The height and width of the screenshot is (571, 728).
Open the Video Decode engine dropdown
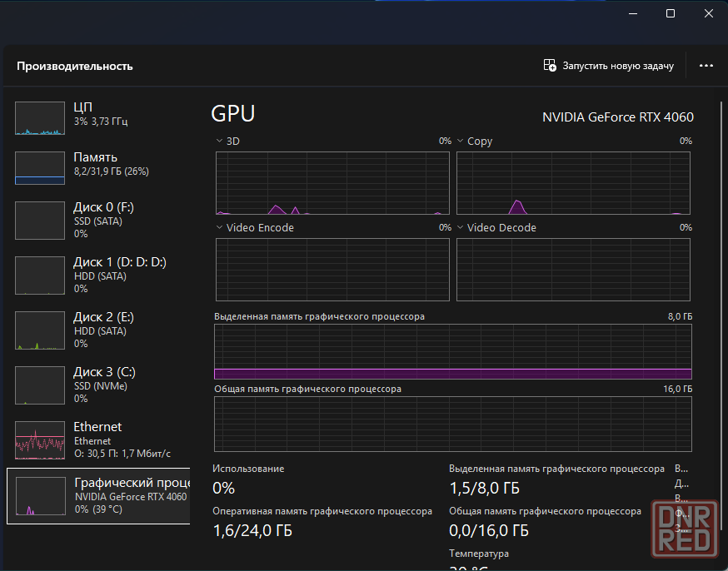point(461,228)
